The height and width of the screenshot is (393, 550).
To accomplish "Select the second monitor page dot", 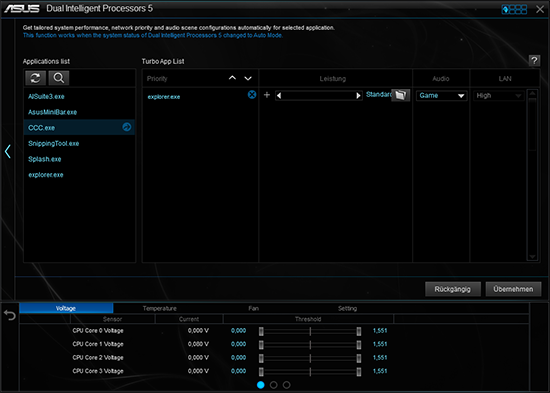I will 274,385.
